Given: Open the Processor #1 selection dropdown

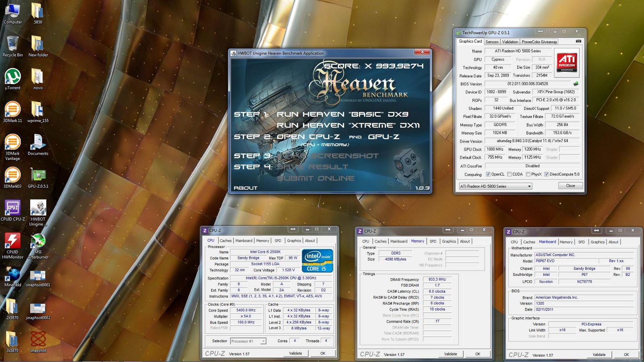Looking at the screenshot, I should point(248,341).
